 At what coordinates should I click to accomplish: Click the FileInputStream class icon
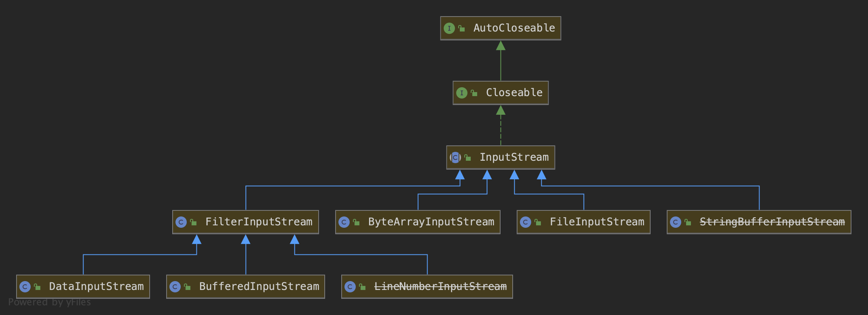(x=526, y=222)
